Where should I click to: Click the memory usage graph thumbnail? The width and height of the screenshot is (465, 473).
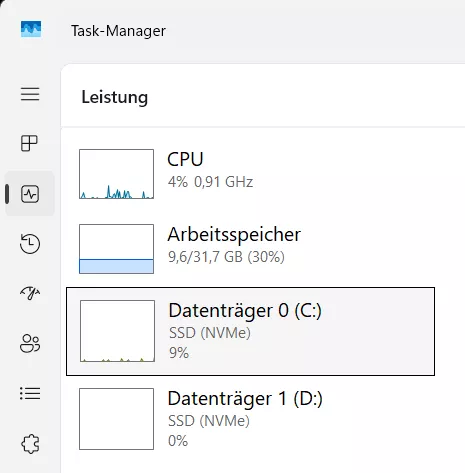click(116, 249)
